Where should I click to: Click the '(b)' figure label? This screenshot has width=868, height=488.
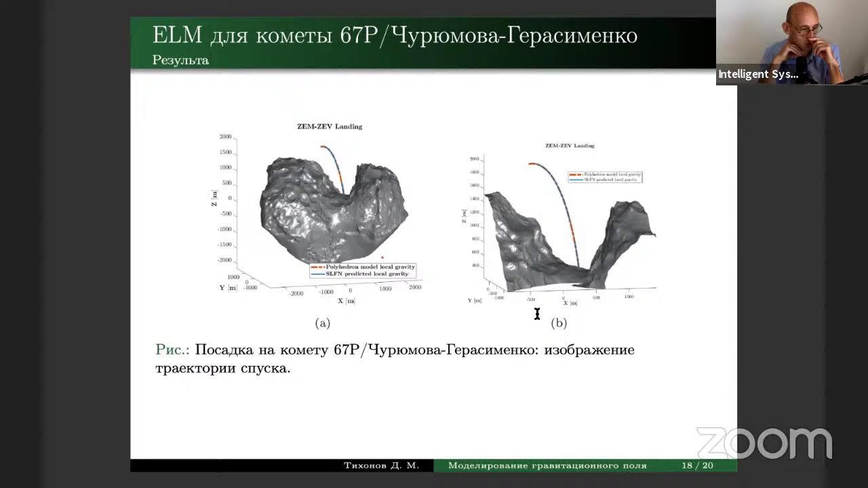(559, 323)
